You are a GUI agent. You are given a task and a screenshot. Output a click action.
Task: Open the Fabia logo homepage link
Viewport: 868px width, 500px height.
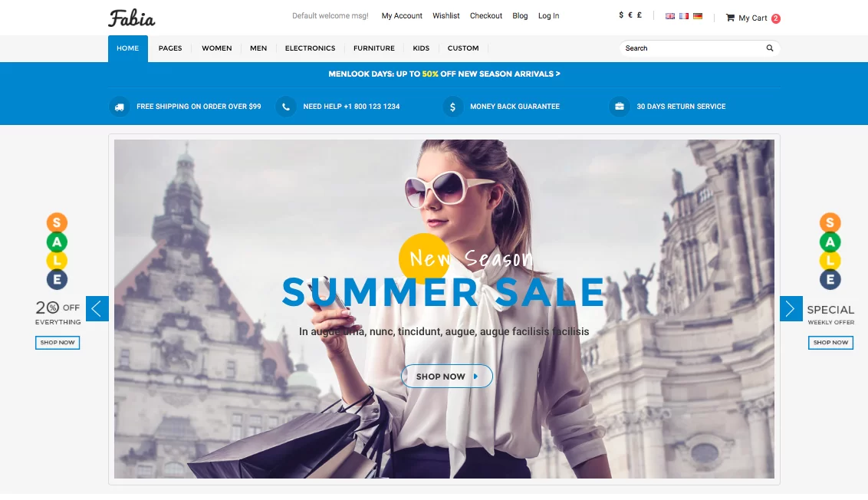pos(132,18)
